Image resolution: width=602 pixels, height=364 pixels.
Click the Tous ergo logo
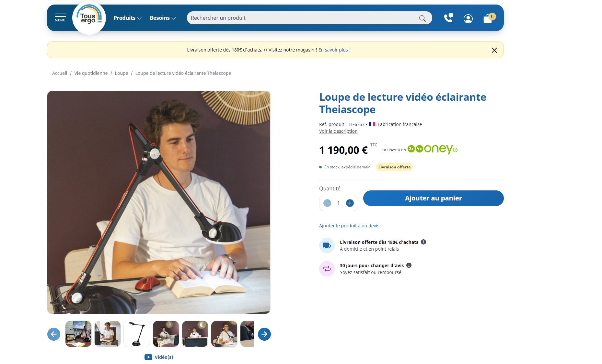point(89,18)
